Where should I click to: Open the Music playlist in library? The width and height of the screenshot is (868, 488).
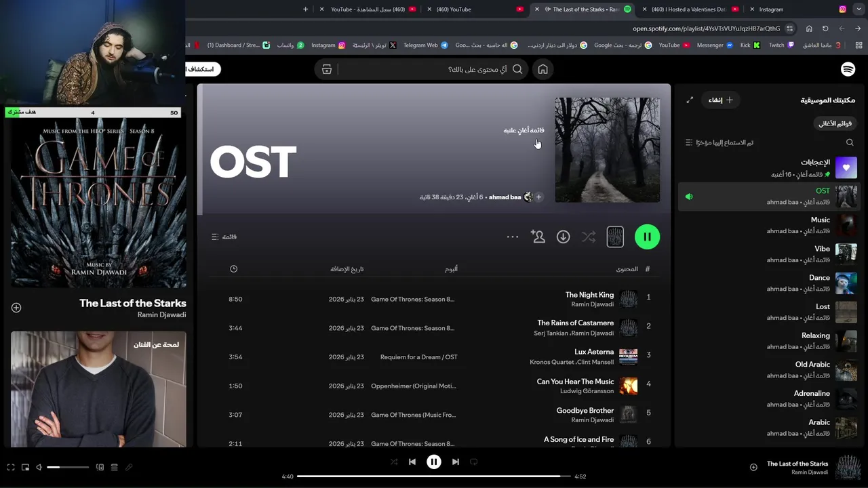tap(768, 225)
